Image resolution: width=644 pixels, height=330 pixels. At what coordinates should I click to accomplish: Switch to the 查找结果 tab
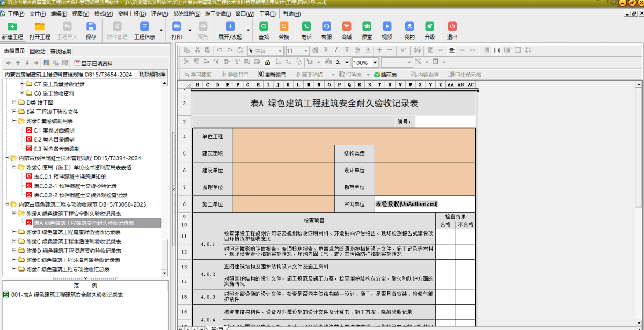tap(61, 52)
